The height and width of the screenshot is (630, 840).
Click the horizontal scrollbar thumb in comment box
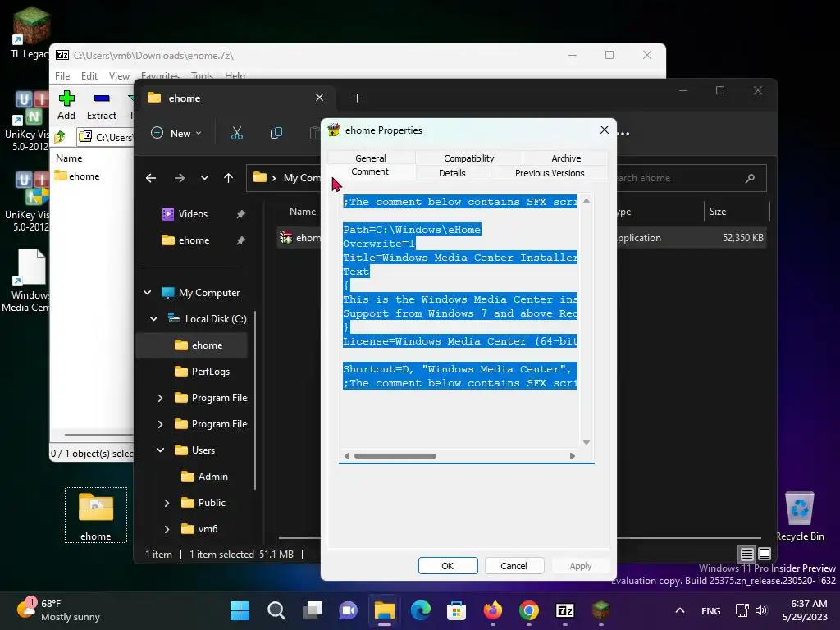click(395, 456)
